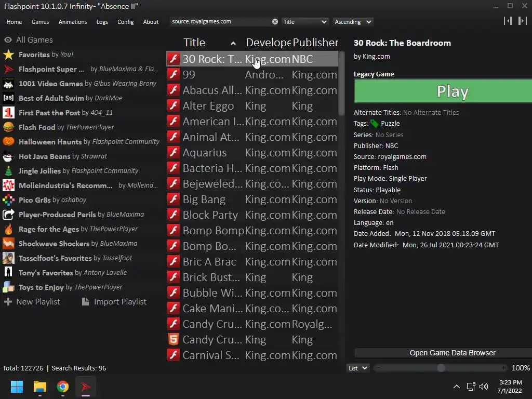This screenshot has height=399, width=532.
Task: Select the Big Bang game row
Action: pos(252,199)
